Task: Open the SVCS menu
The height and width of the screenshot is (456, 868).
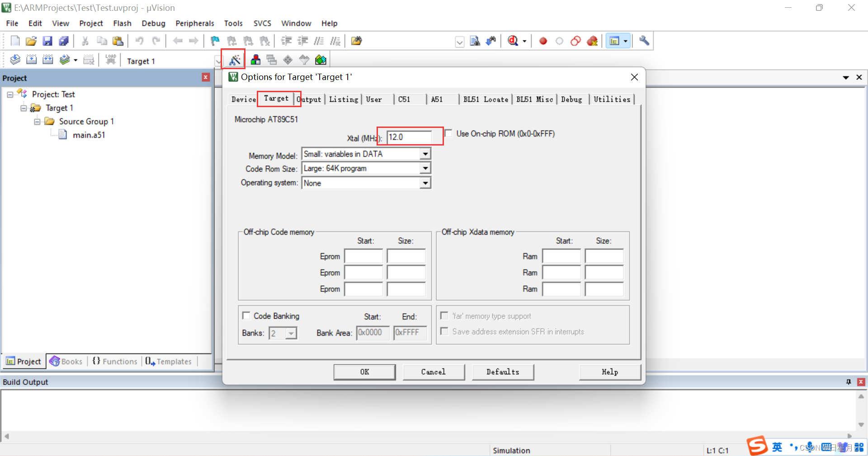Action: click(262, 23)
